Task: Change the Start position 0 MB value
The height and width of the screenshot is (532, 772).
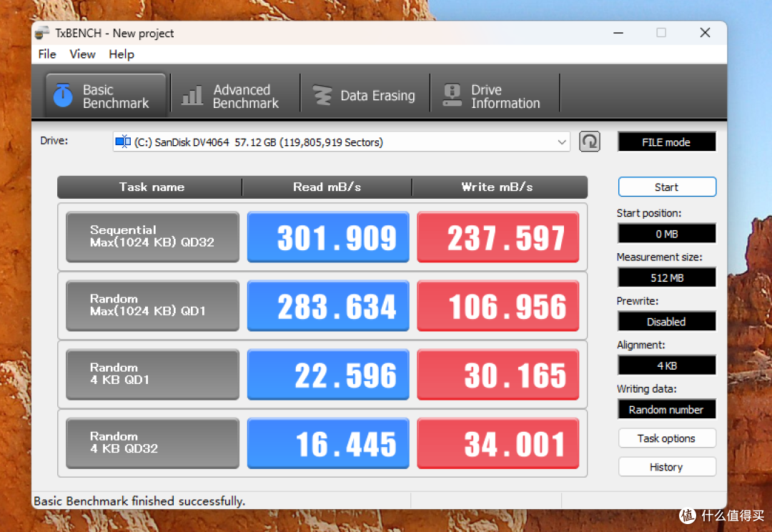Action: point(667,234)
